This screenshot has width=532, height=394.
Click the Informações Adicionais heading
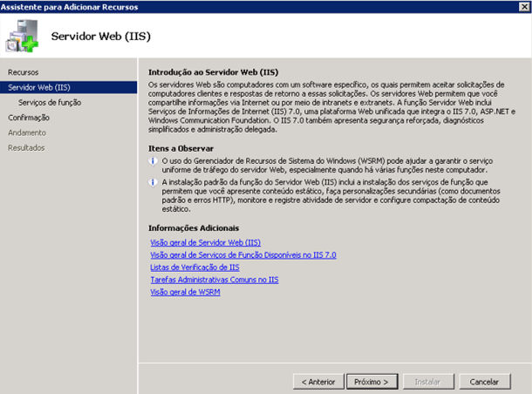(194, 228)
